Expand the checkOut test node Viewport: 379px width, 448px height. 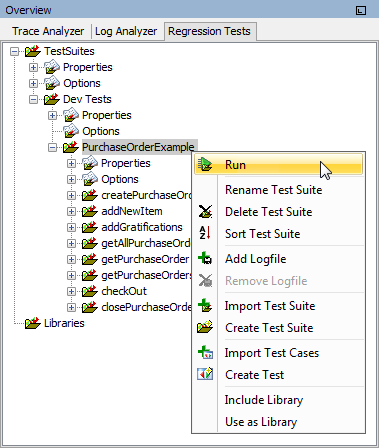pos(71,291)
